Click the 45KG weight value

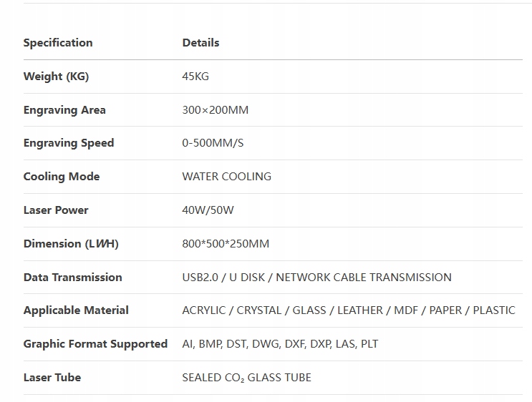point(195,77)
